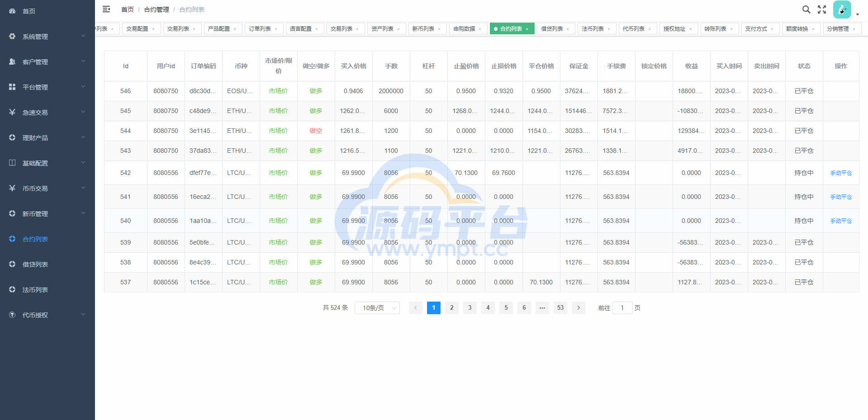The image size is (868, 420).
Task: Click 手动平仓 for order 540
Action: tap(840, 221)
